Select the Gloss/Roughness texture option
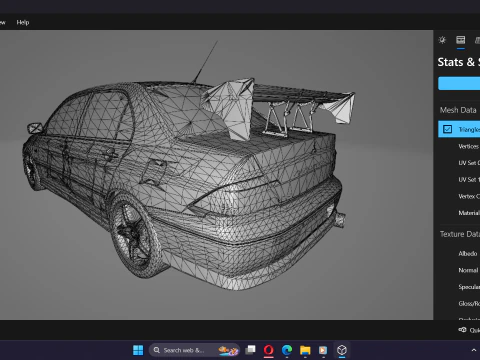The height and width of the screenshot is (360, 480). pyautogui.click(x=469, y=304)
